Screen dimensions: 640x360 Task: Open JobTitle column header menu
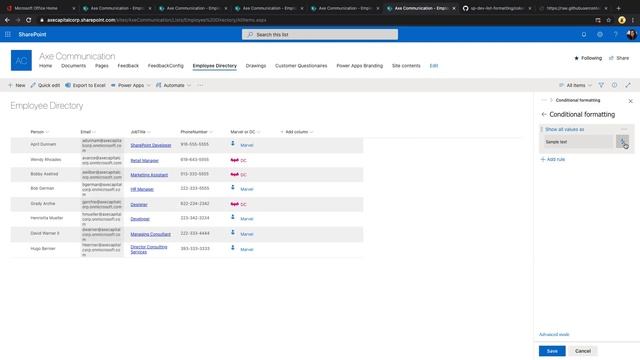[141, 132]
